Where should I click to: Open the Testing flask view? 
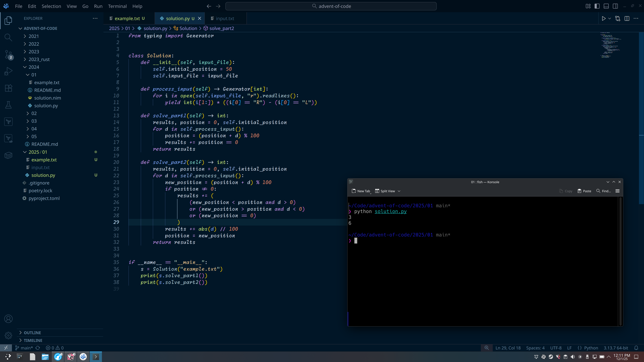[x=8, y=105]
